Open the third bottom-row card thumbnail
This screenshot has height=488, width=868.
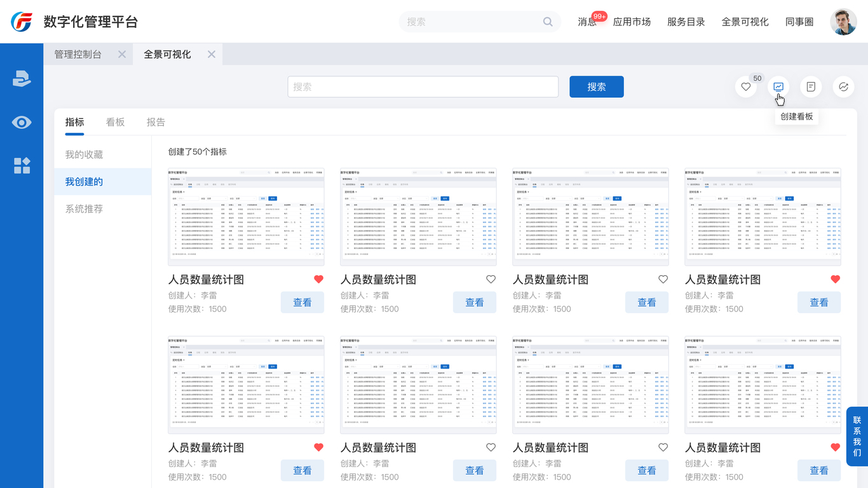click(x=590, y=385)
